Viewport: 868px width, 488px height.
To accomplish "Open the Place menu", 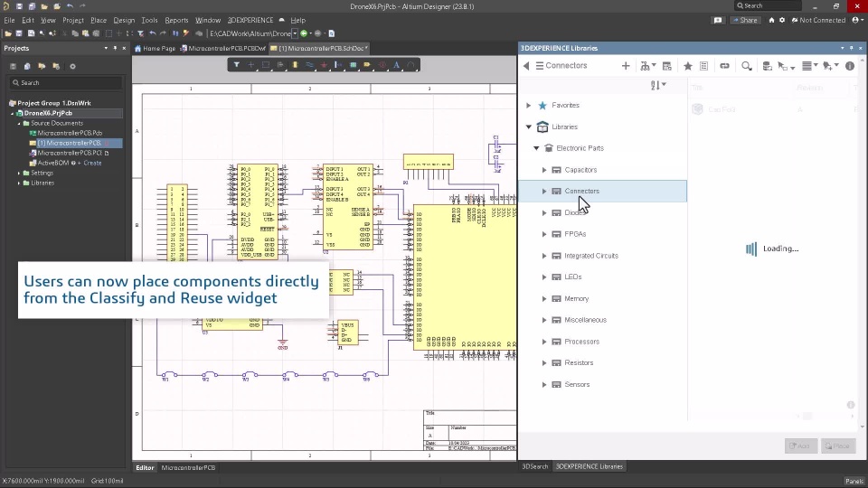I will click(x=99, y=20).
